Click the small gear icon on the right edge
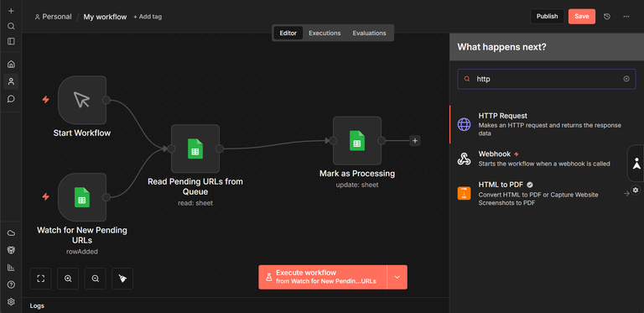The width and height of the screenshot is (644, 313). coord(636,190)
